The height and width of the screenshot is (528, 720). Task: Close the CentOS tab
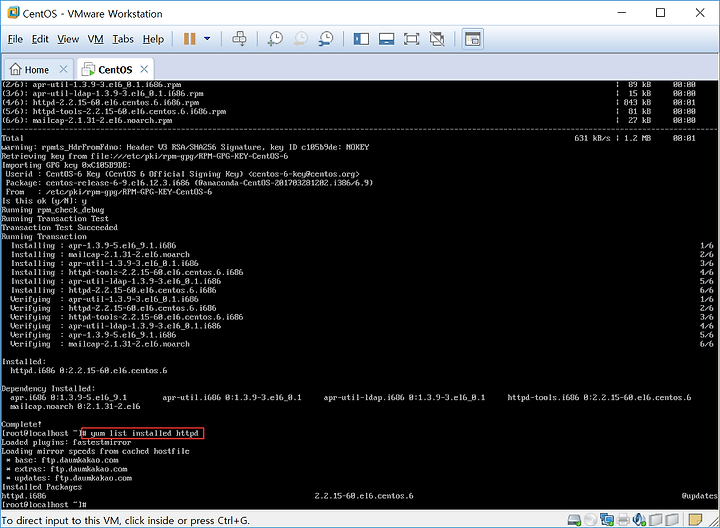pyautogui.click(x=144, y=69)
